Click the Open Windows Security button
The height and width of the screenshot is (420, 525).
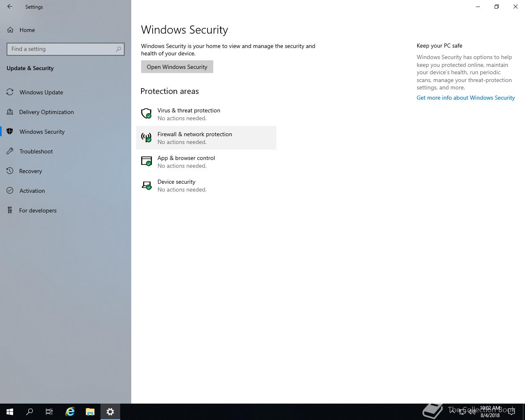[177, 67]
